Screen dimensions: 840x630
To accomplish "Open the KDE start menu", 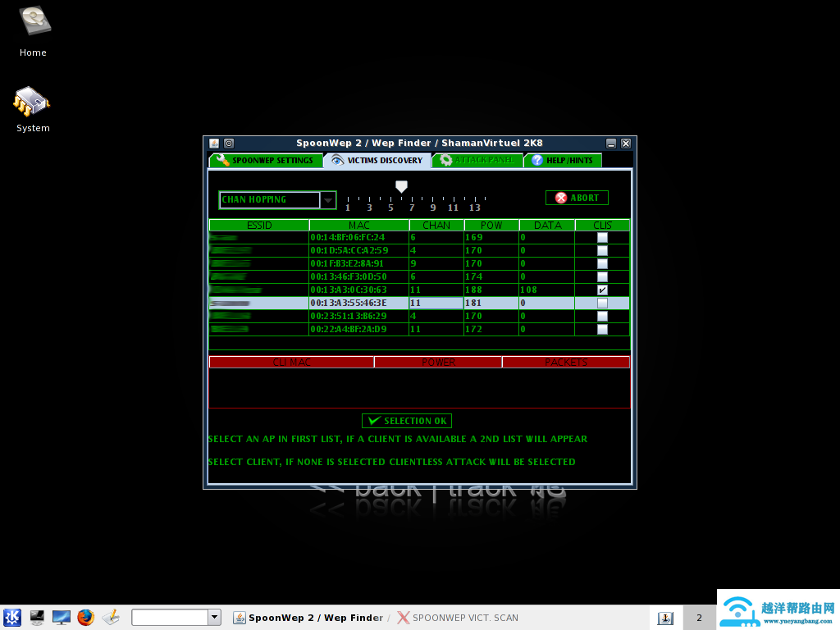I will [12, 618].
